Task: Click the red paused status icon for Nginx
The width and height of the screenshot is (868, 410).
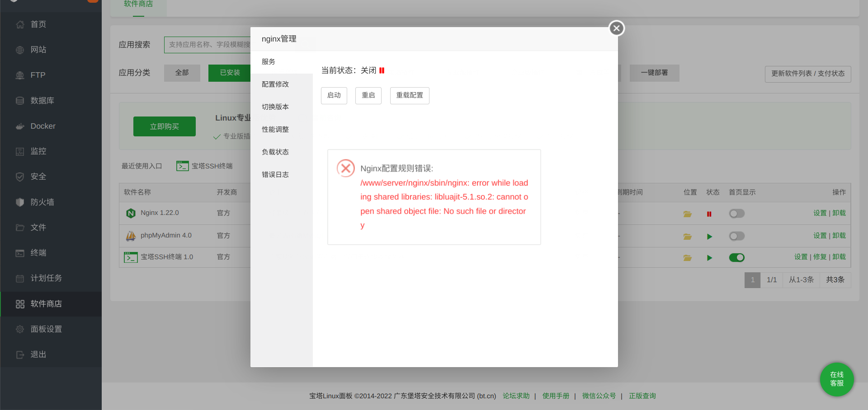Action: [709, 214]
